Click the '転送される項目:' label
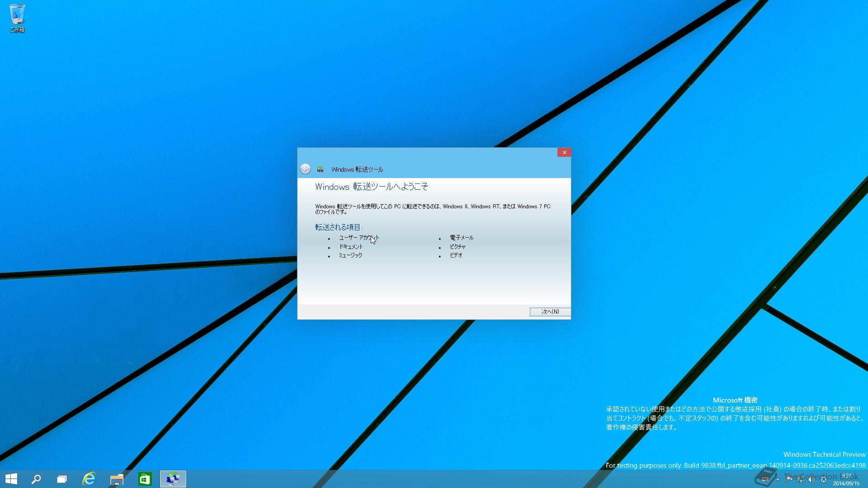This screenshot has height=488, width=868. pos(339,227)
